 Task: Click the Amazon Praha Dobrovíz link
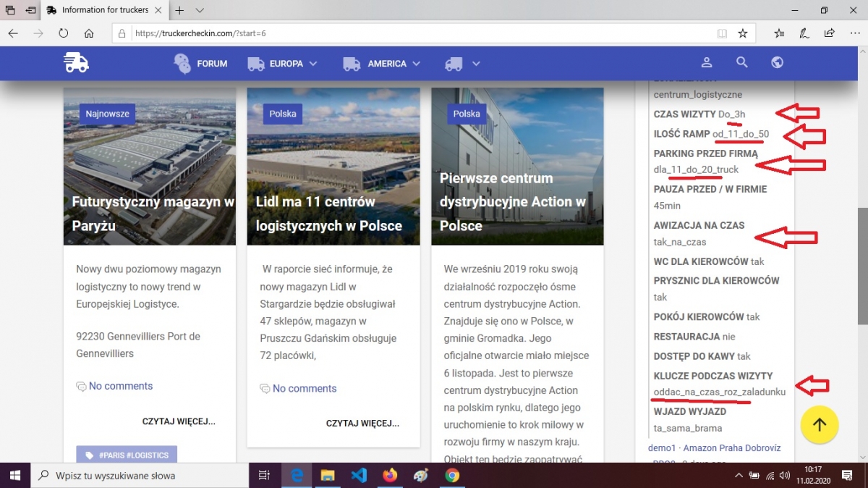[x=732, y=448]
